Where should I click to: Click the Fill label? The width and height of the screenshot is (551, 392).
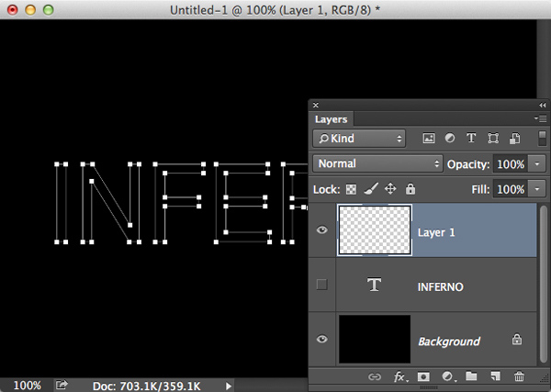[x=480, y=189]
